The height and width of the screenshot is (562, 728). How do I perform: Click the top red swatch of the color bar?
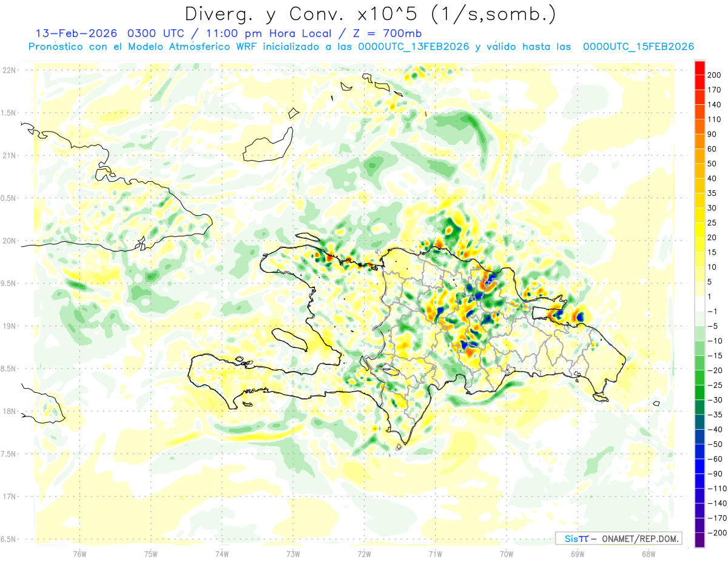pyautogui.click(x=699, y=68)
